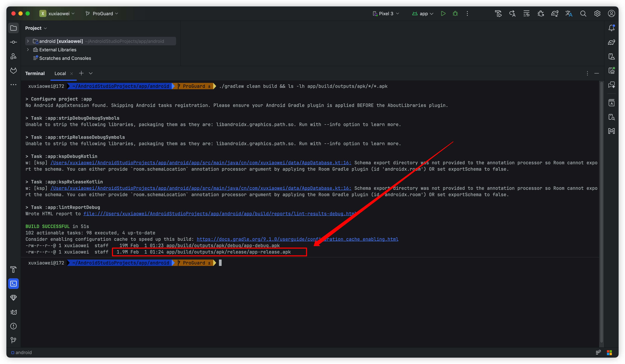Click the Debug app bug icon
The width and height of the screenshot is (625, 364).
[455, 14]
